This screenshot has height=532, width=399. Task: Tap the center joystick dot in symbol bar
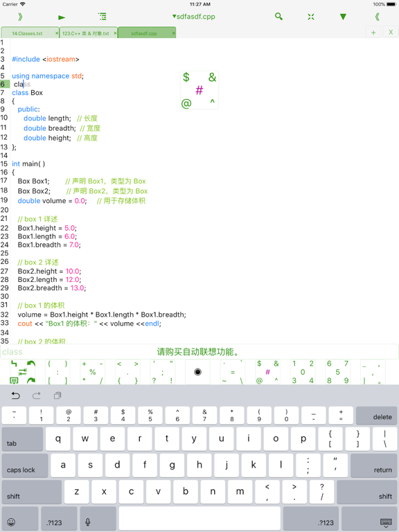(198, 372)
